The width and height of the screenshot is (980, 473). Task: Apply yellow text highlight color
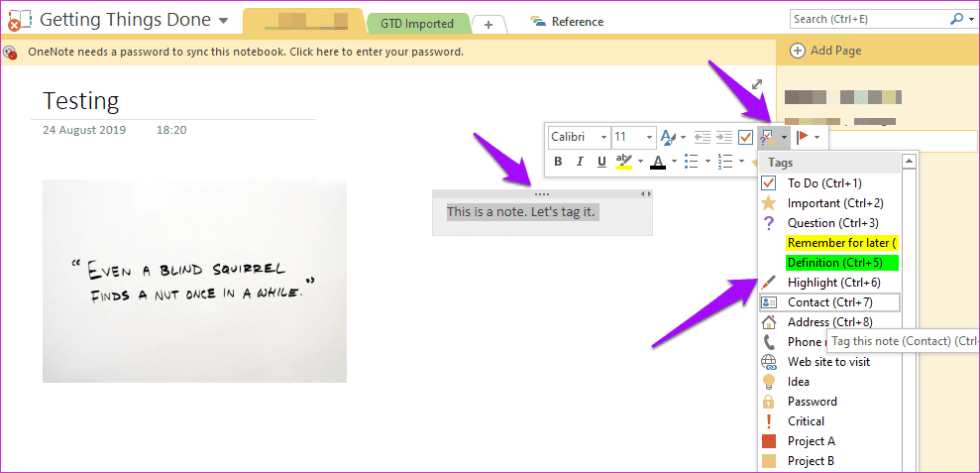(623, 162)
